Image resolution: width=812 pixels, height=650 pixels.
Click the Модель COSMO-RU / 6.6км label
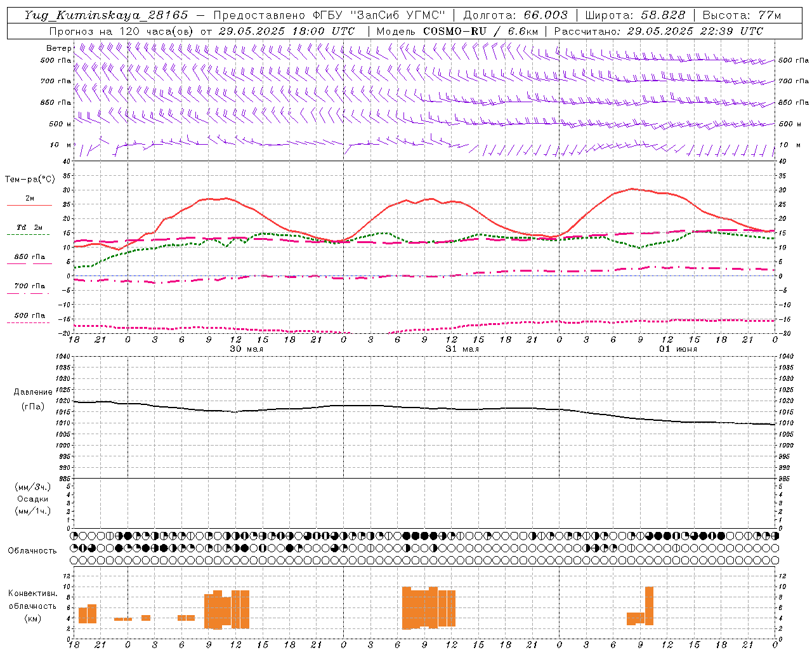457,31
